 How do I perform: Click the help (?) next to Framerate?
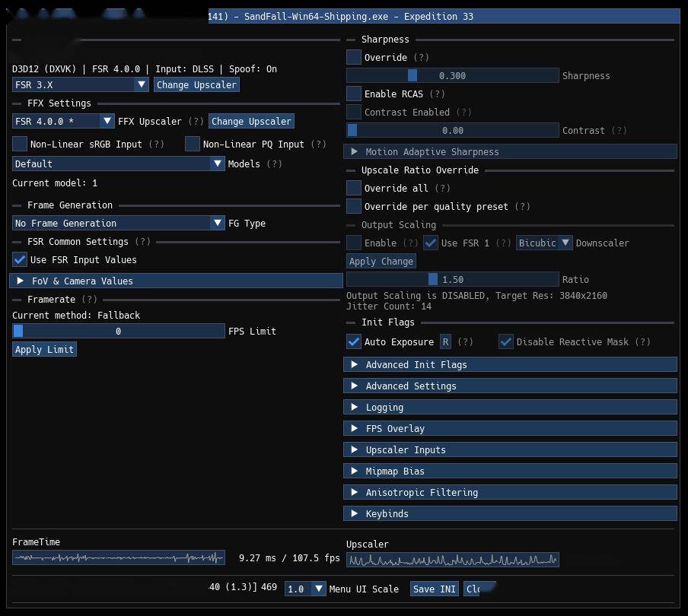(x=89, y=299)
